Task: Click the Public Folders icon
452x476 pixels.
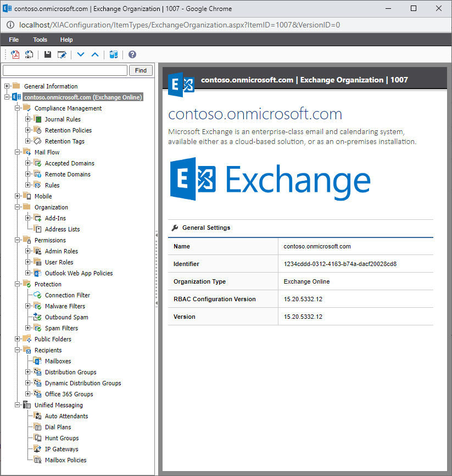Action: pos(27,339)
